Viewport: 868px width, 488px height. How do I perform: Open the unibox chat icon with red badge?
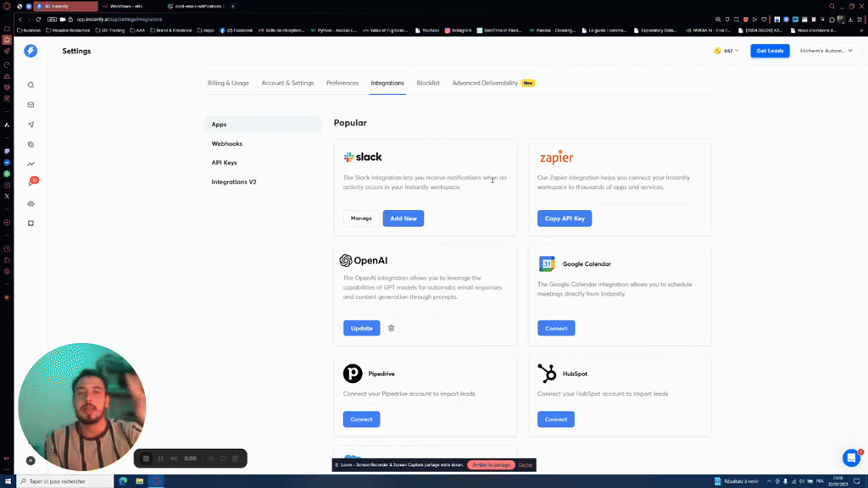[x=32, y=183]
